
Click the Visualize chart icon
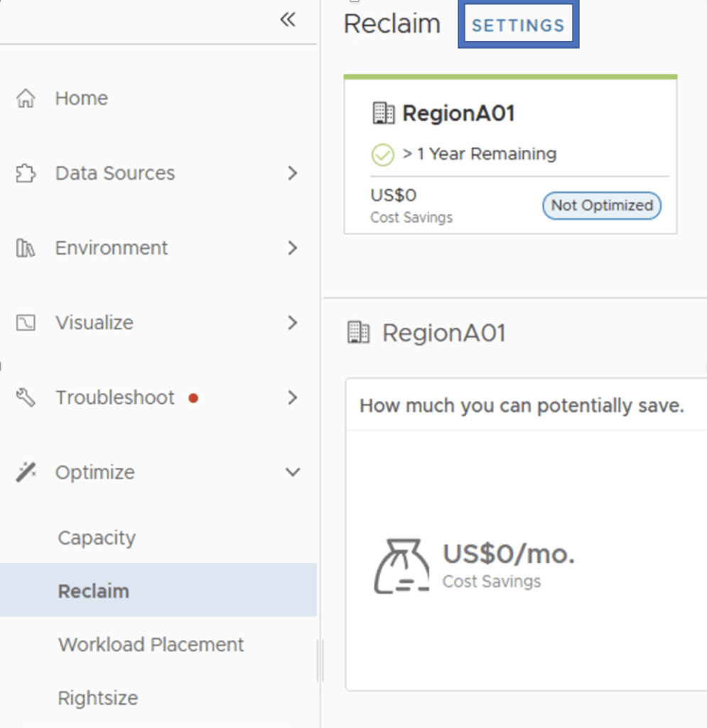click(x=26, y=323)
